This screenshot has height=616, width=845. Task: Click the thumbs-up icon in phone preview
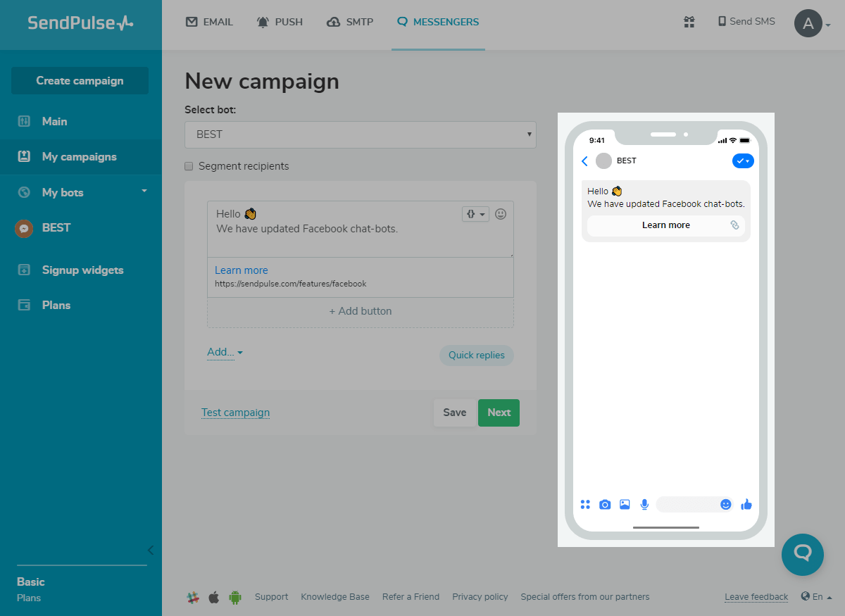coord(747,504)
